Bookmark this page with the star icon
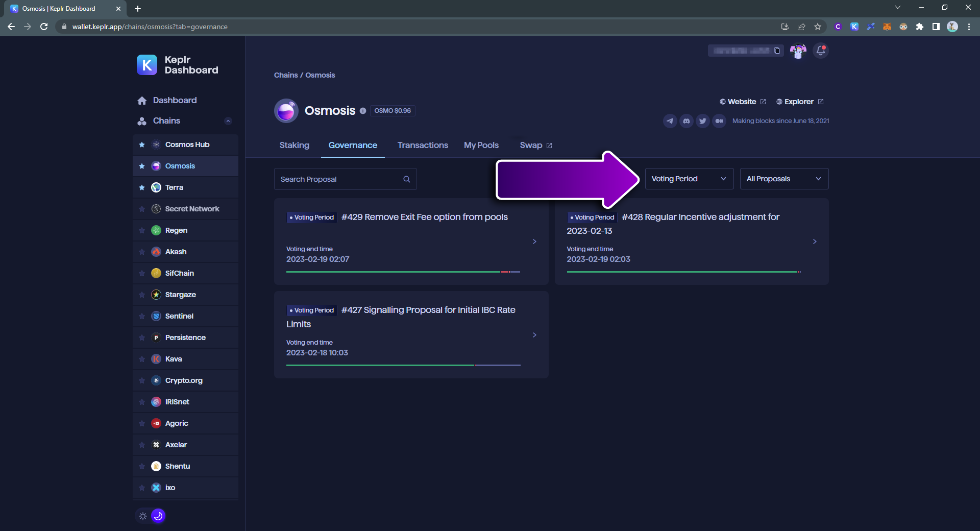The image size is (980, 531). point(818,27)
